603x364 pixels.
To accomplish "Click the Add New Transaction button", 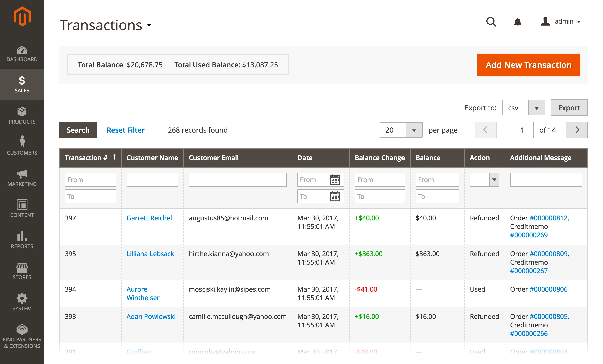I will click(529, 65).
